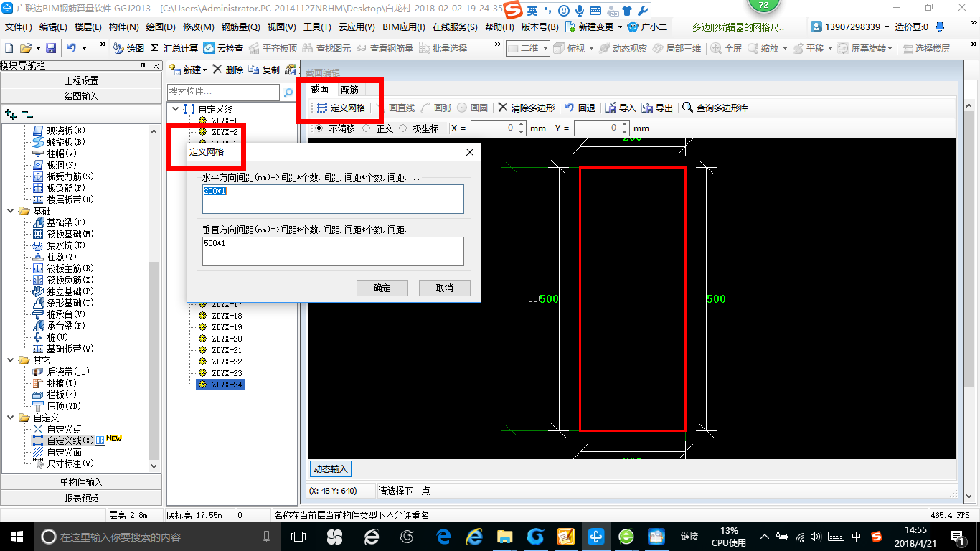Open 查询多边形库 polygon library search
The width and height of the screenshot is (980, 551).
point(715,108)
